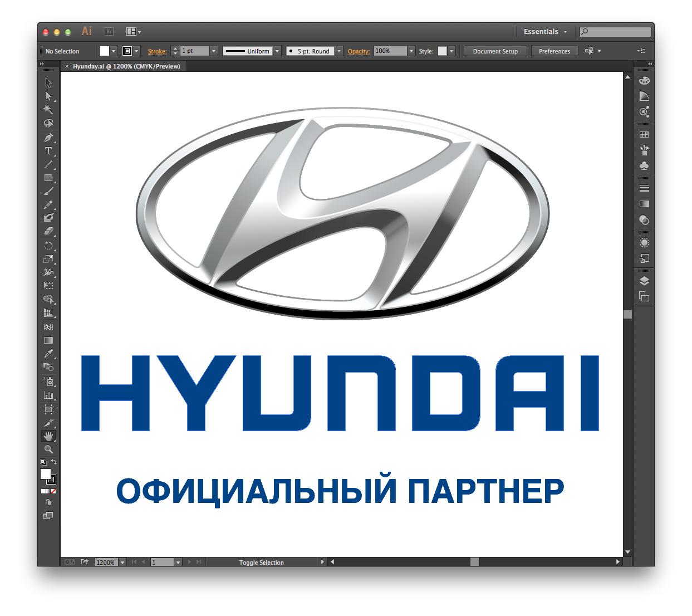Open the zoom level dropdown at 1200%
Viewport: 692px width, 616px height.
click(x=122, y=563)
